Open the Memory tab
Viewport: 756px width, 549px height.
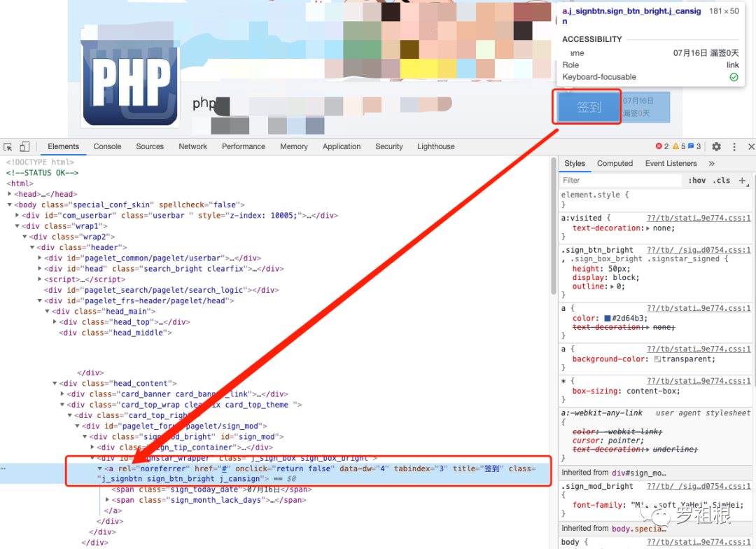(x=293, y=146)
